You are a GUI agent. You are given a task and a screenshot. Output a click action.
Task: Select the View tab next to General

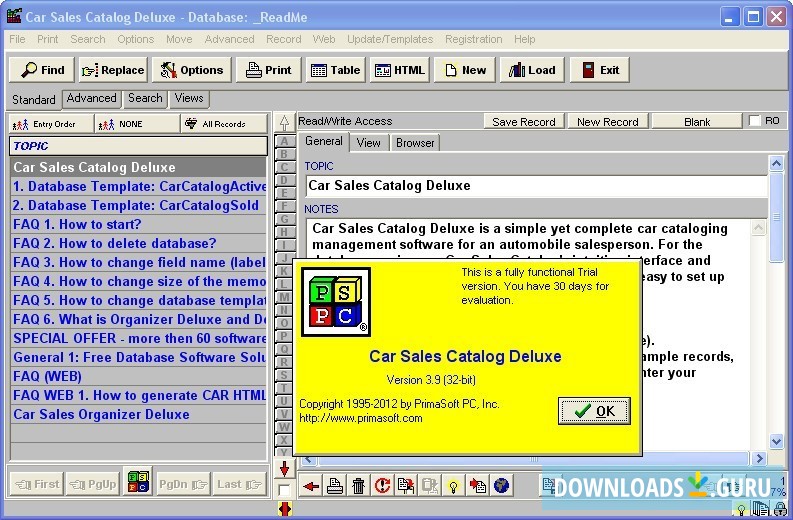pyautogui.click(x=368, y=143)
